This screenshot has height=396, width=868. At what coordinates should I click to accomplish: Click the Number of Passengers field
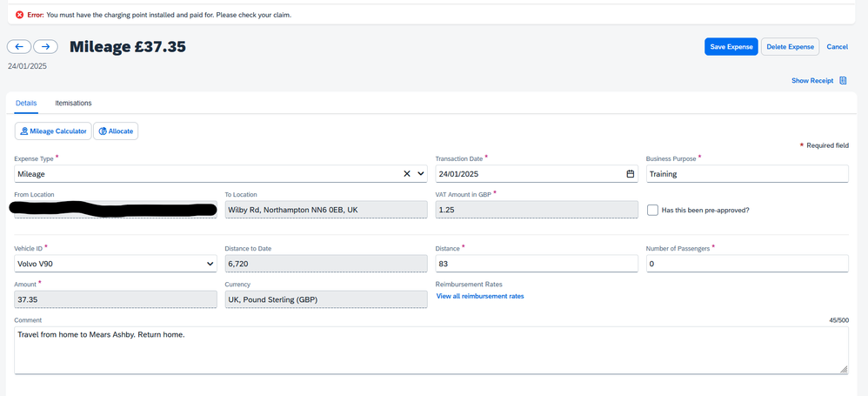point(747,265)
